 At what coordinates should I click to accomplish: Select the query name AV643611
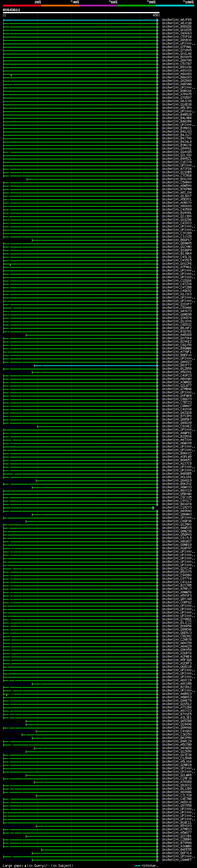point(11,10)
